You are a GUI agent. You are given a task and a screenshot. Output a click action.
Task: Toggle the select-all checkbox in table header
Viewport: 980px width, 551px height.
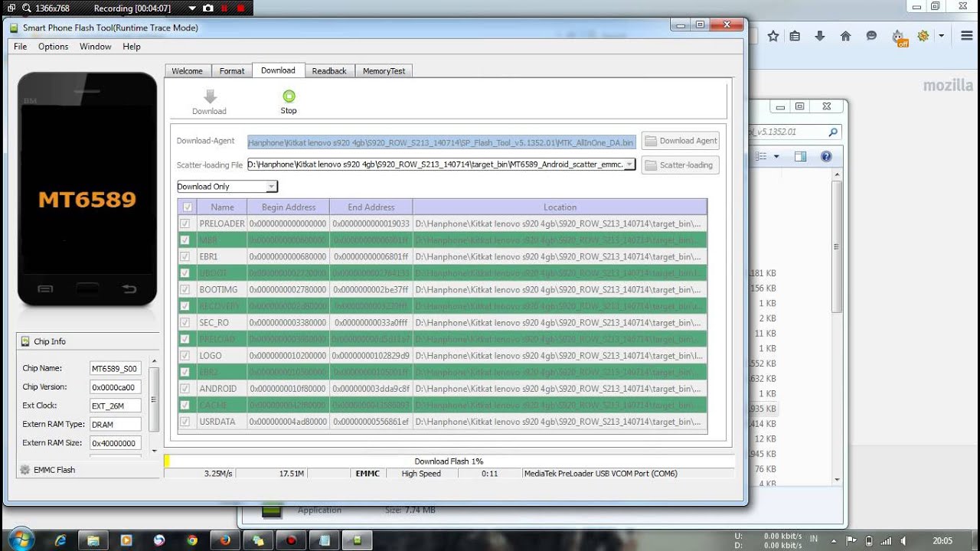[x=188, y=207]
